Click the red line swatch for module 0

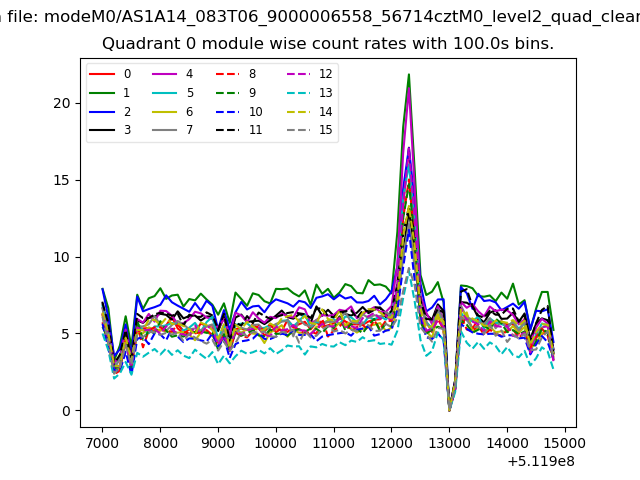pos(103,74)
